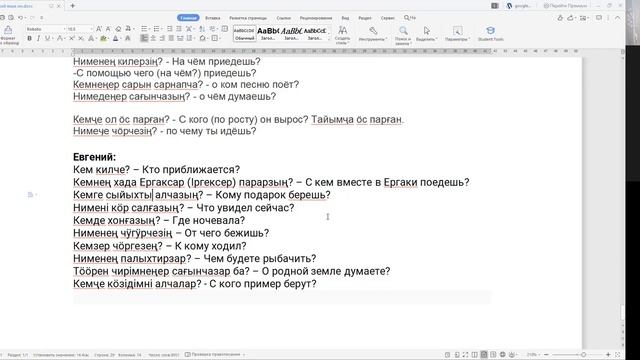Open the Параметры settings button

[458, 33]
